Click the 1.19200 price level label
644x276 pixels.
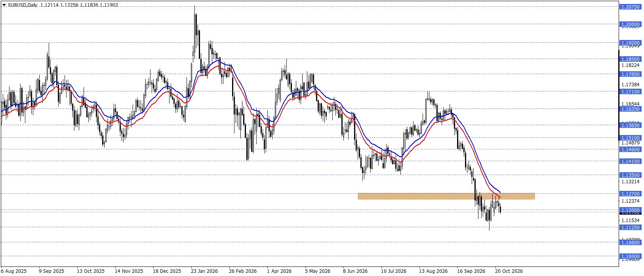click(630, 43)
